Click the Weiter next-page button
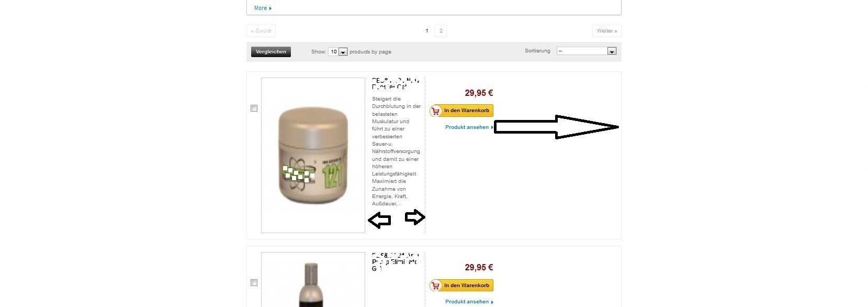The height and width of the screenshot is (307, 868). coord(607,31)
